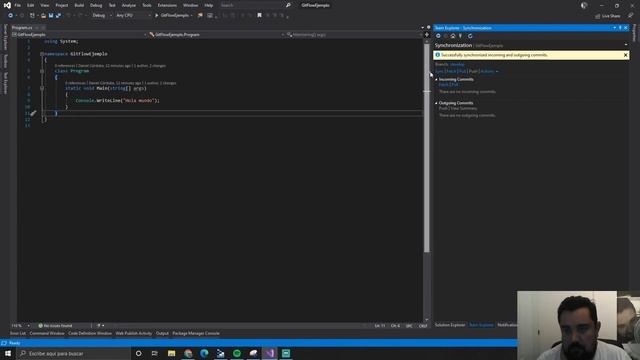
Task: Click the Navigate Backward toolbar icon
Action: point(10,16)
